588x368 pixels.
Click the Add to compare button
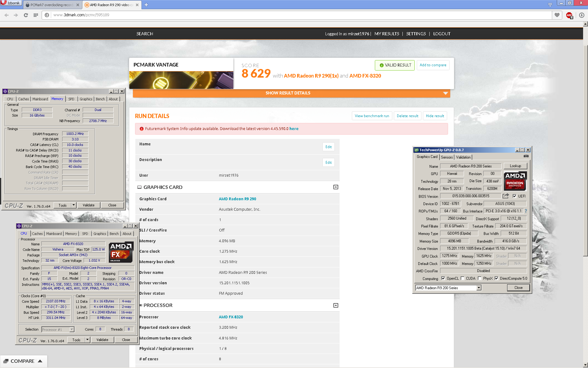(x=433, y=65)
